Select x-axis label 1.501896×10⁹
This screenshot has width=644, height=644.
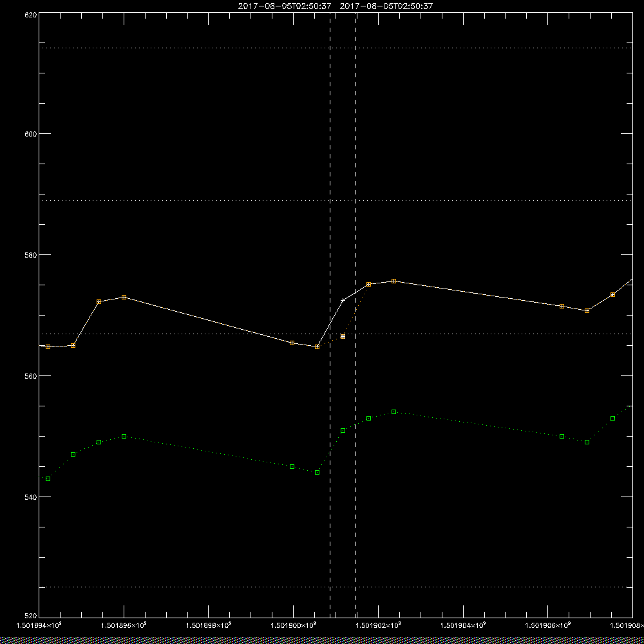[x=124, y=625]
